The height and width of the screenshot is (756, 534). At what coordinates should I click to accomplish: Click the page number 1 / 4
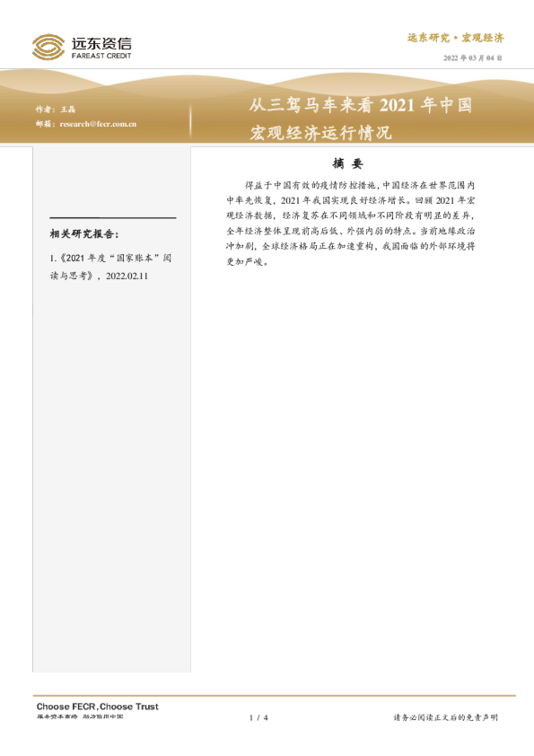(258, 717)
